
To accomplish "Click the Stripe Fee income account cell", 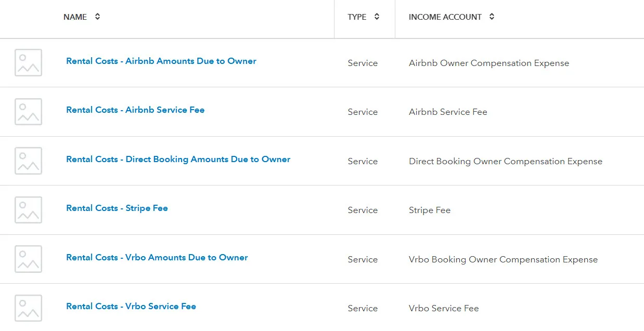I will (x=430, y=210).
